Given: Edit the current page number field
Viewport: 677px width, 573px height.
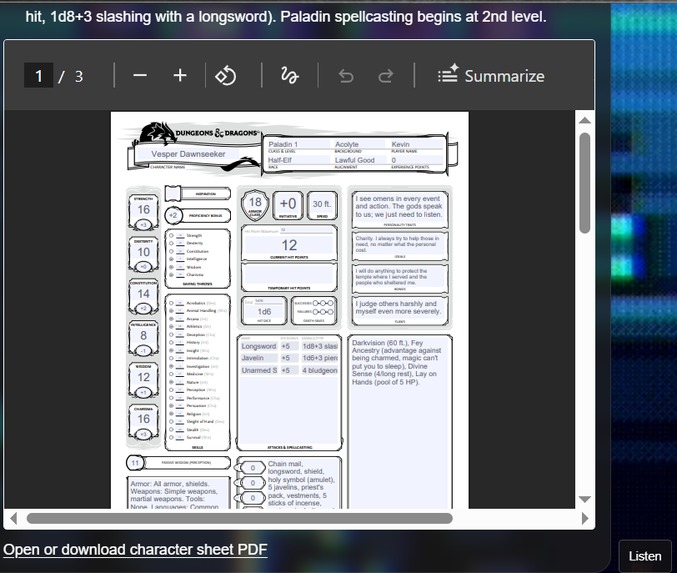Looking at the screenshot, I should click(x=38, y=76).
